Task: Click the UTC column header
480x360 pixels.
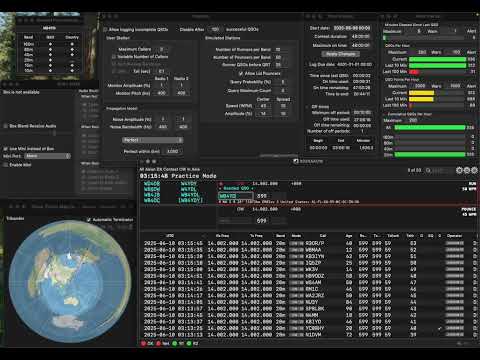Action: (170, 236)
